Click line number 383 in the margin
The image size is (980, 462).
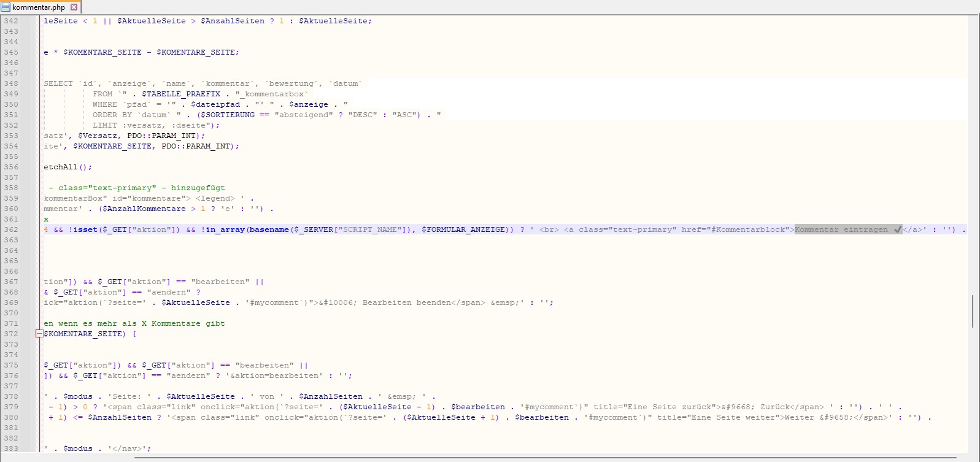pos(11,449)
